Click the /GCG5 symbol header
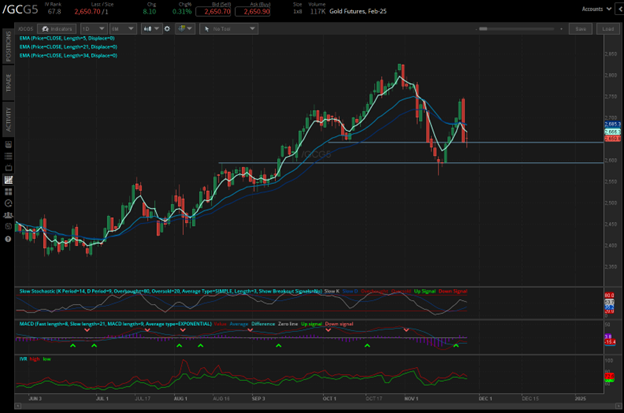624x413 pixels. pyautogui.click(x=22, y=10)
